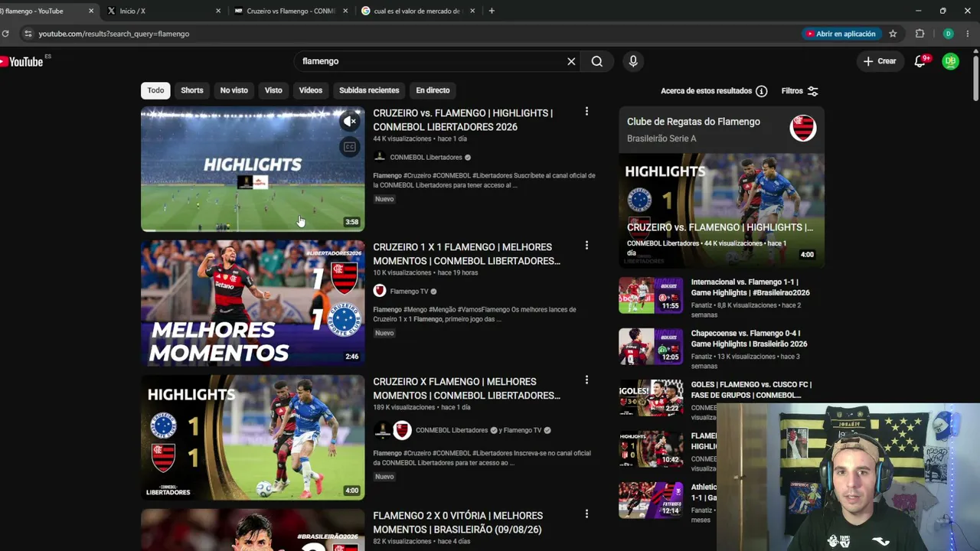The height and width of the screenshot is (551, 980).
Task: Open Chapecoense vs. Flamengo 0-4 highlights link
Action: (x=749, y=338)
